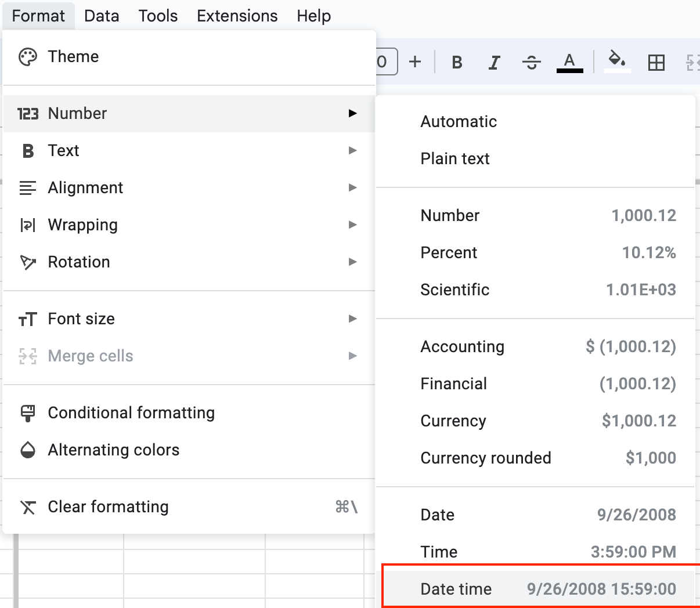Image resolution: width=700 pixels, height=608 pixels.
Task: Open the borders menu
Action: click(655, 61)
